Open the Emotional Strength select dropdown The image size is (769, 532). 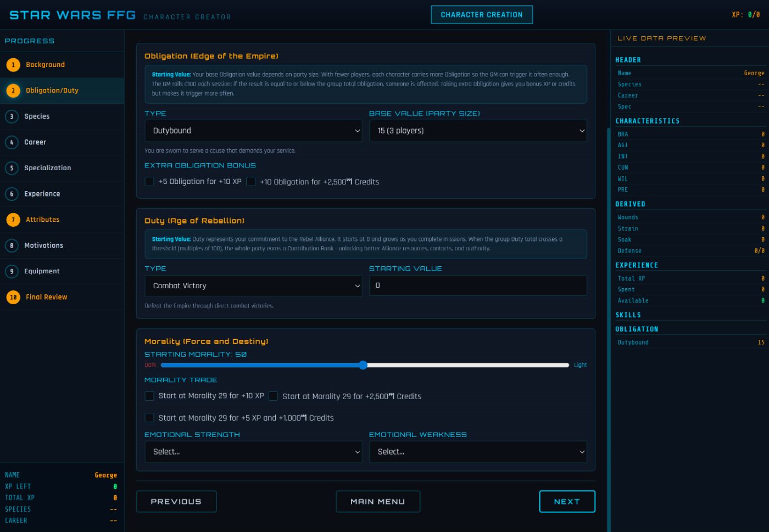253,452
